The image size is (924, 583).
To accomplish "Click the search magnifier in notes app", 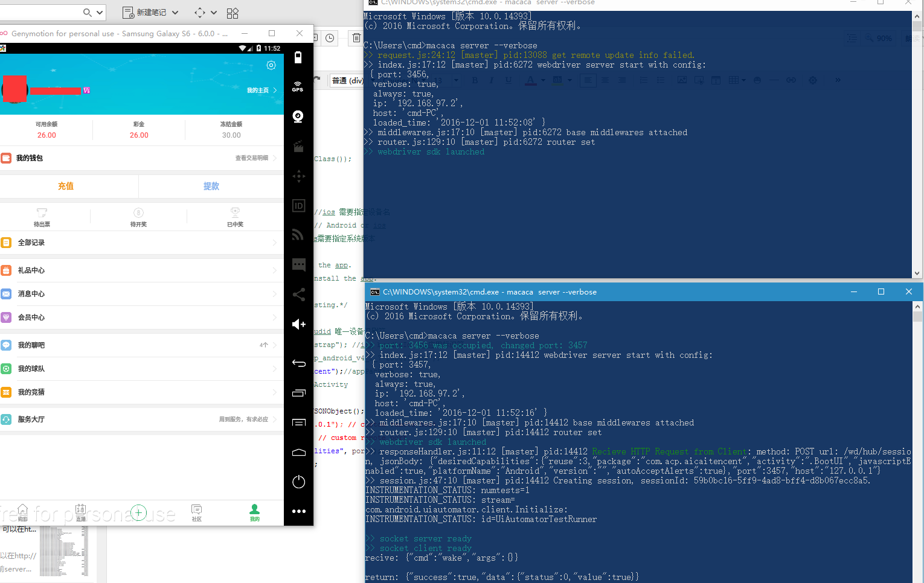I will click(x=88, y=12).
